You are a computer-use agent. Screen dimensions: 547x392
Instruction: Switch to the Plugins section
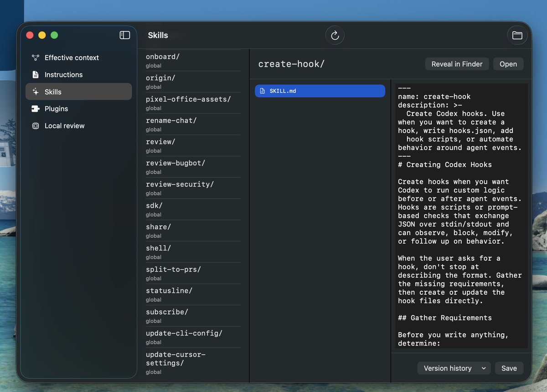79,108
